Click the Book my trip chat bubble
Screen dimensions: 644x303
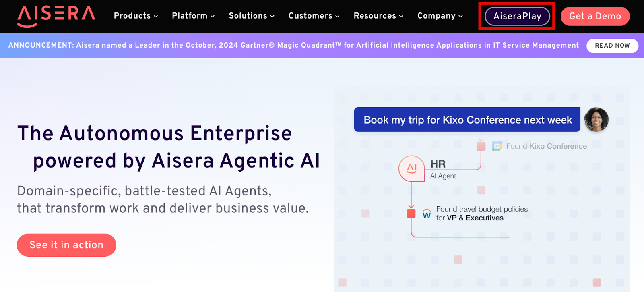(x=467, y=120)
